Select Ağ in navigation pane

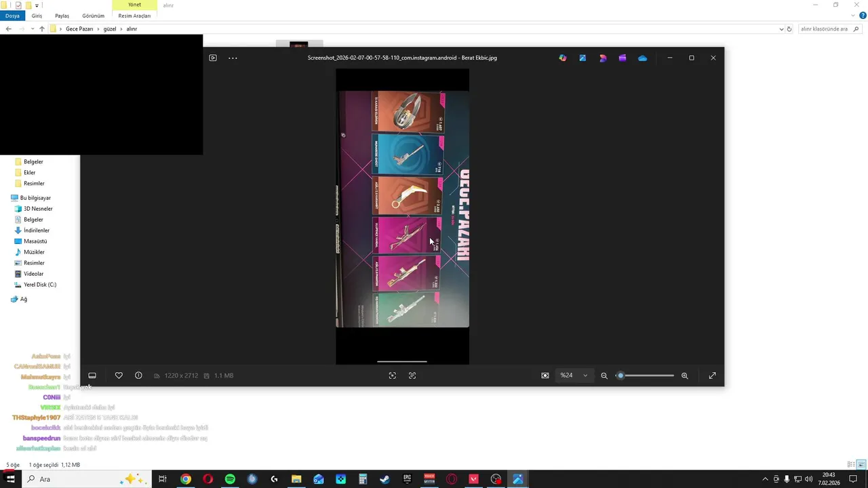23,299
